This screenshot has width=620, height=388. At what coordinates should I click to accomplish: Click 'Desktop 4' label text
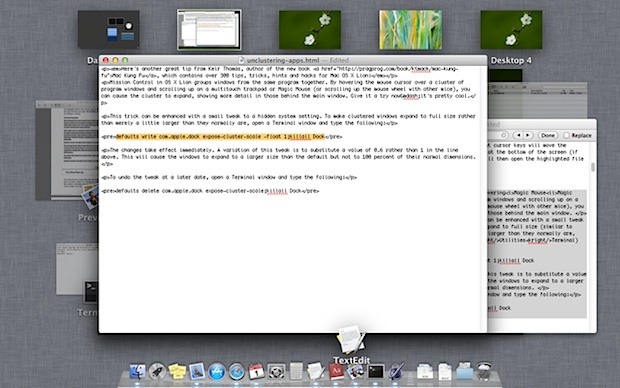511,61
